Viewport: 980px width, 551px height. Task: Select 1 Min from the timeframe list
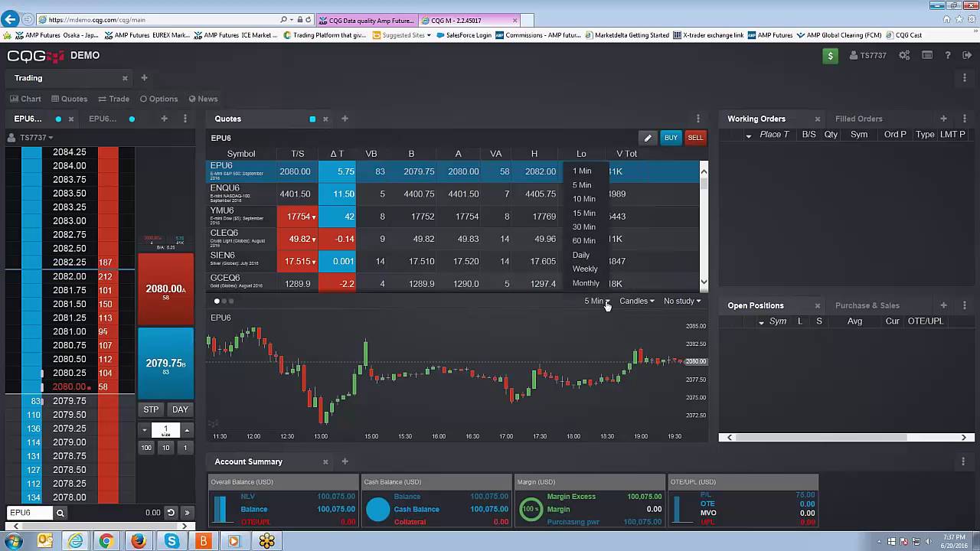coord(582,171)
